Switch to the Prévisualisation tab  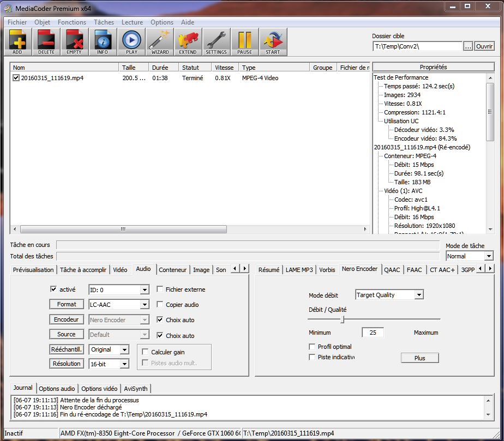(x=33, y=270)
